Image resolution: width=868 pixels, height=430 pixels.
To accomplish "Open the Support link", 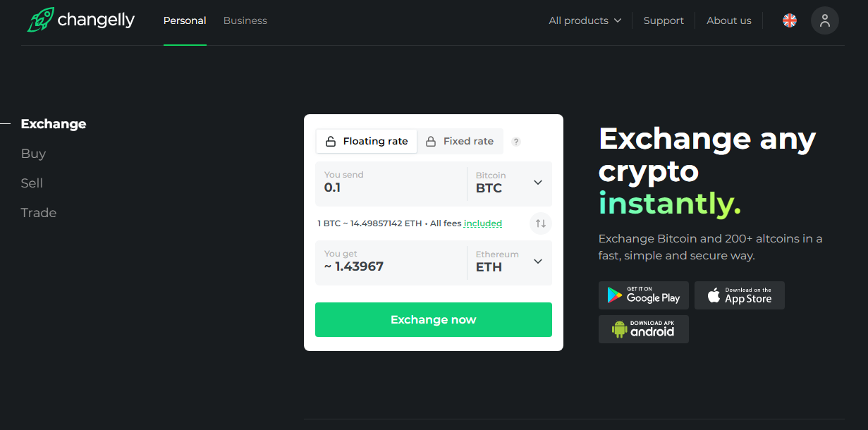I will [x=663, y=20].
